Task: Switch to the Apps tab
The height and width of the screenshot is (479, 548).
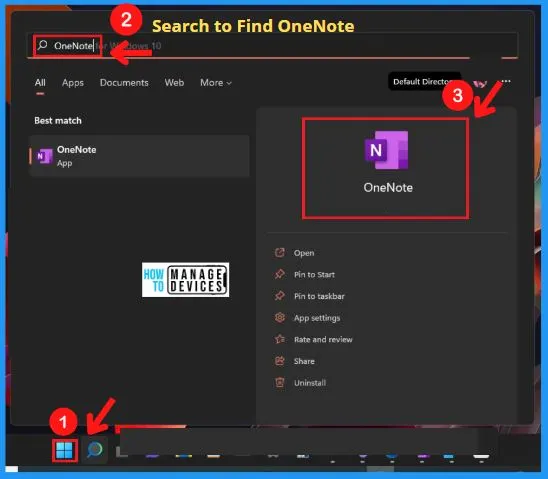Action: point(73,83)
